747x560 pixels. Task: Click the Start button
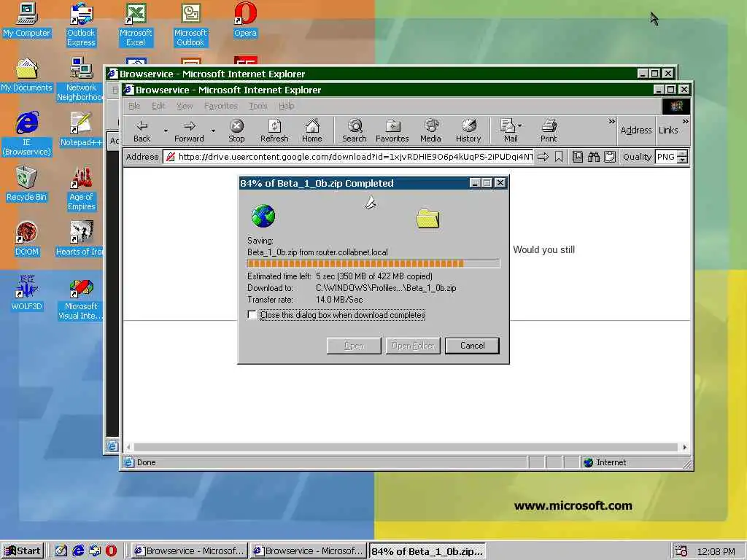(x=23, y=551)
